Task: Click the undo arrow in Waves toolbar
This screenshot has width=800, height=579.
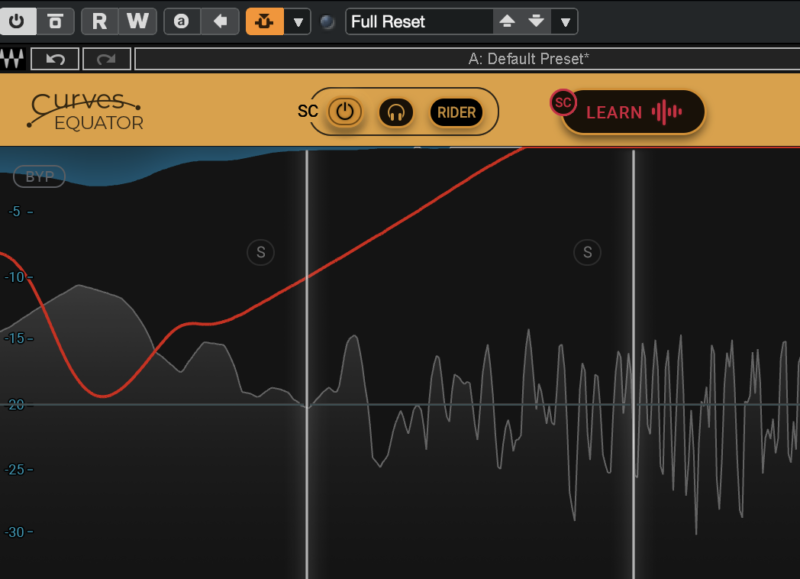Action: pos(55,59)
